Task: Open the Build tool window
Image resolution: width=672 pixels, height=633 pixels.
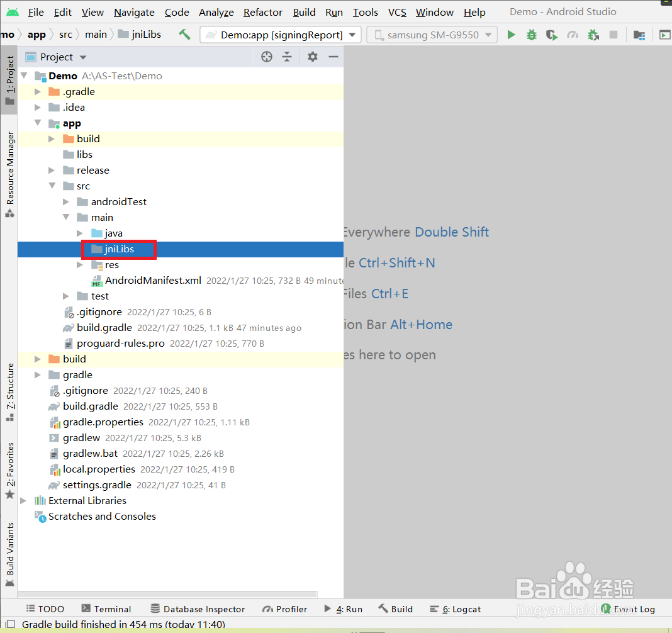Action: coord(396,609)
